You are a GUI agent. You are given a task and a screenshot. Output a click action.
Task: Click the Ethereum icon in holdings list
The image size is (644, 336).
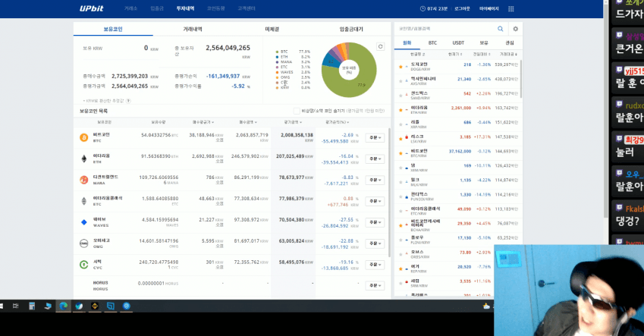(x=83, y=159)
